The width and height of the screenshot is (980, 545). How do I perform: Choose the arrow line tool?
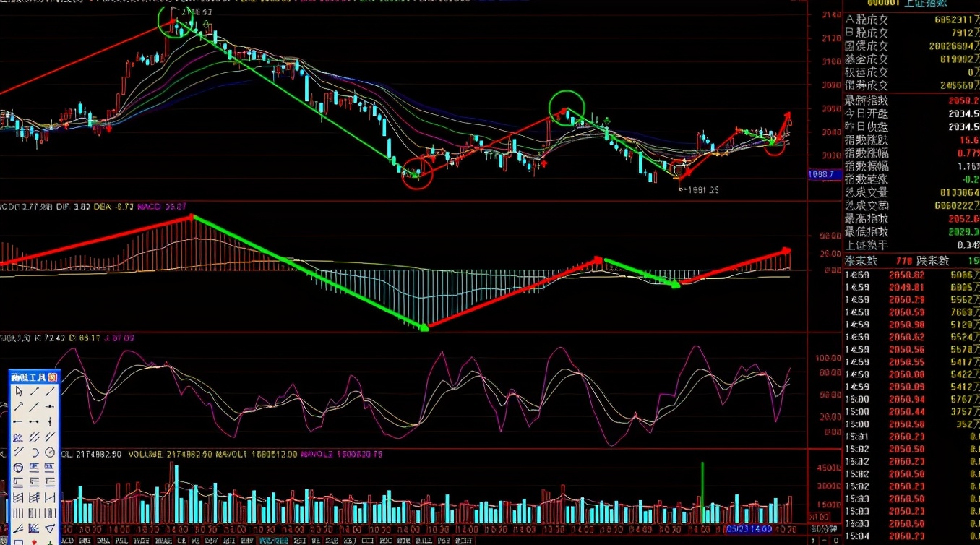click(x=19, y=407)
